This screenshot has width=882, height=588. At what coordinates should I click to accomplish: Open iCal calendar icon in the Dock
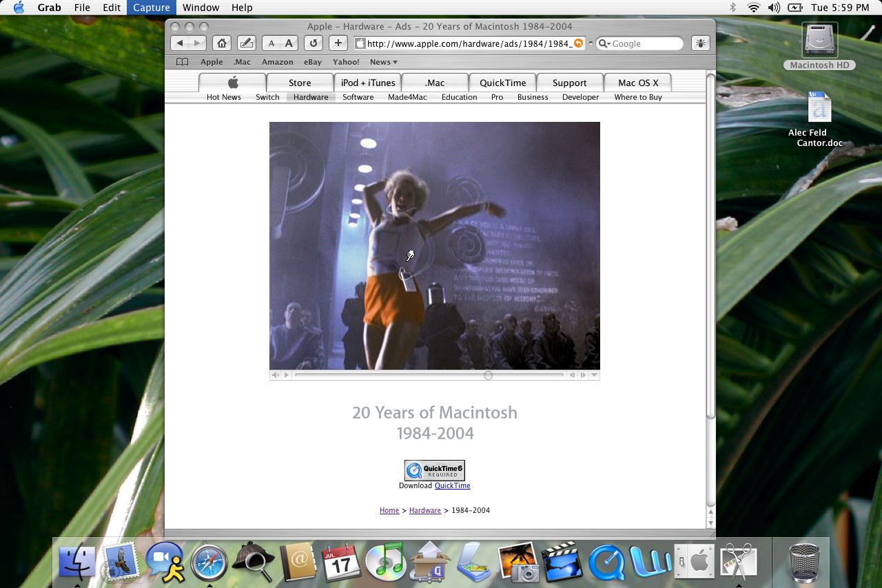tap(342, 563)
